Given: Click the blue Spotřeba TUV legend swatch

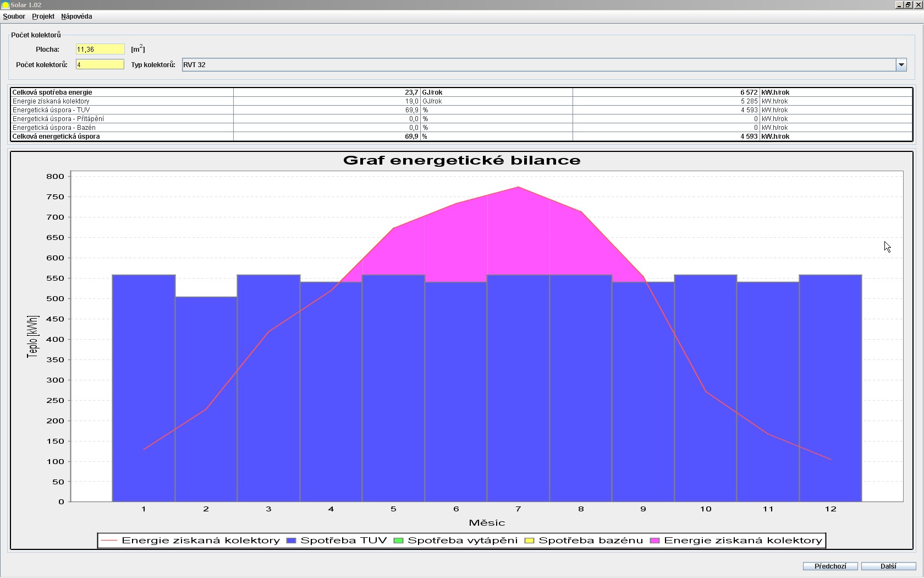Looking at the screenshot, I should point(291,541).
